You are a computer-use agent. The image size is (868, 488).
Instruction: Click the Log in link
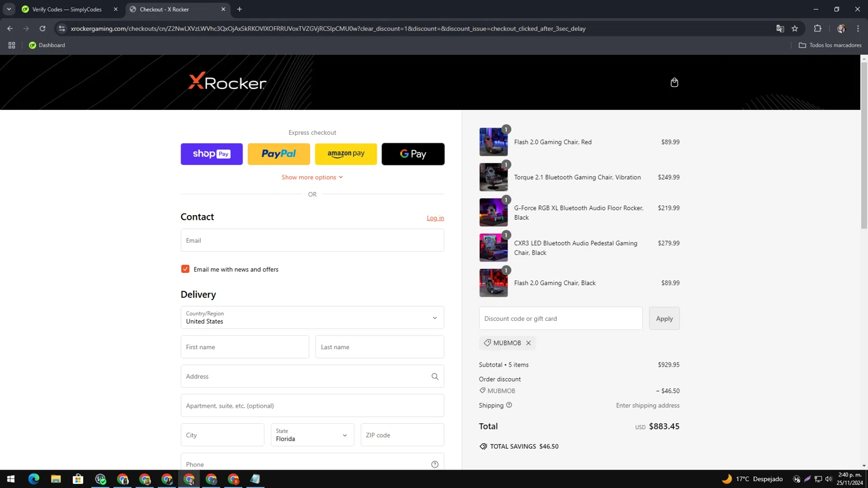point(435,218)
